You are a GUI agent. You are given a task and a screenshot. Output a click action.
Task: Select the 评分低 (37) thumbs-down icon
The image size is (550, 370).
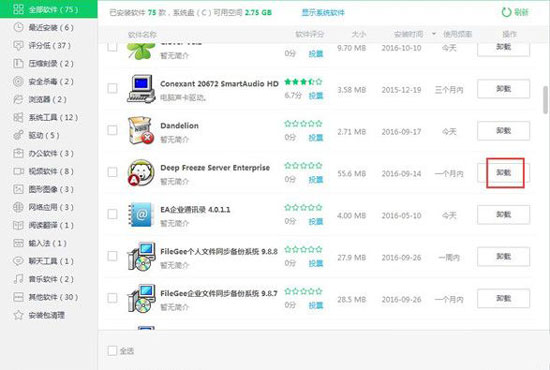[x=18, y=45]
